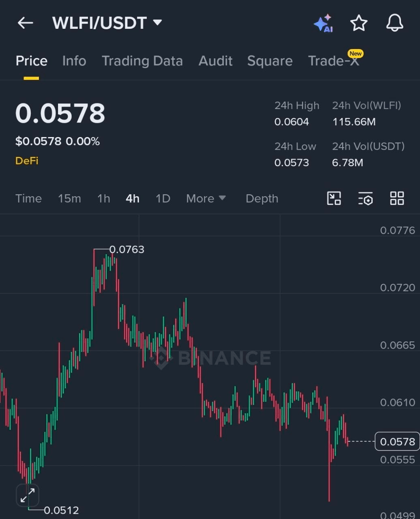
Task: Open chart indicator settings icon
Action: coord(365,198)
